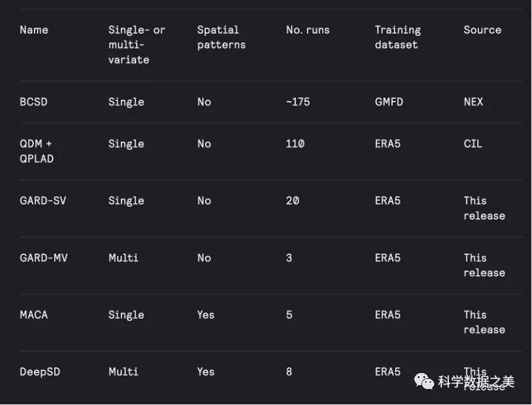Click the GARD-SV method name
This screenshot has height=405, width=532.
43,201
